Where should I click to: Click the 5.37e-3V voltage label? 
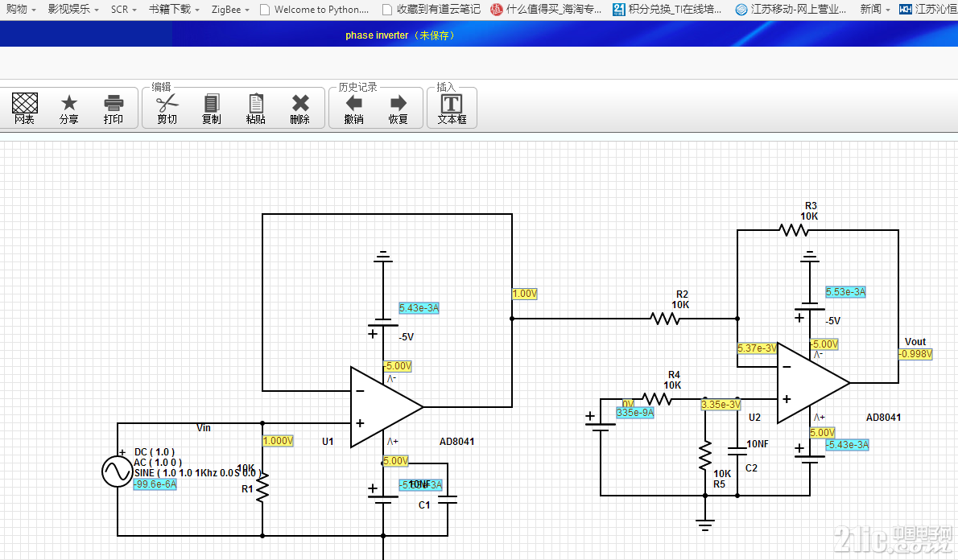[757, 348]
